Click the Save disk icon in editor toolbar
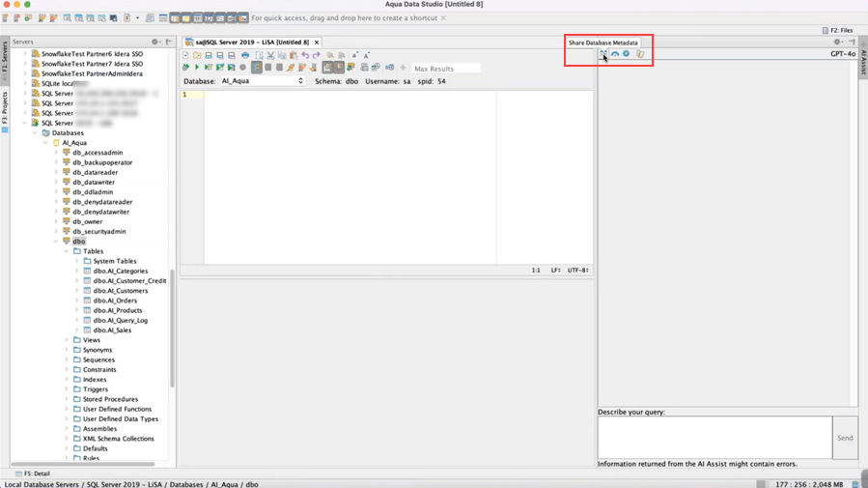This screenshot has height=488, width=868. pyautogui.click(x=209, y=55)
